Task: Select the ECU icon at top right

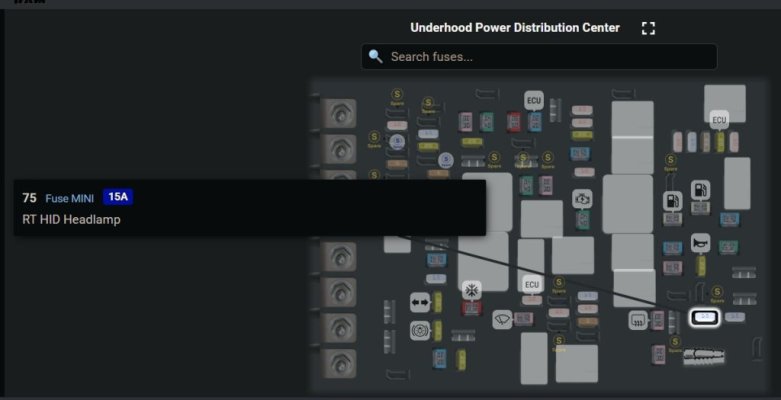Action: pyautogui.click(x=719, y=120)
